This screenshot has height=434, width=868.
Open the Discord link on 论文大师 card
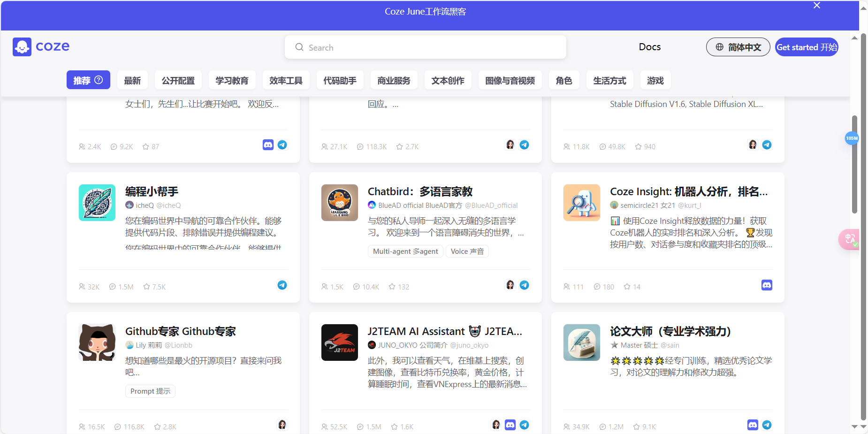752,425
